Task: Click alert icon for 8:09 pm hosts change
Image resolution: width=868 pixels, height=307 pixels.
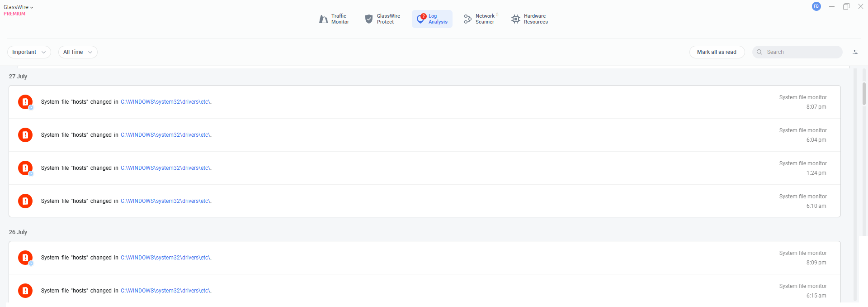Action: pyautogui.click(x=25, y=258)
